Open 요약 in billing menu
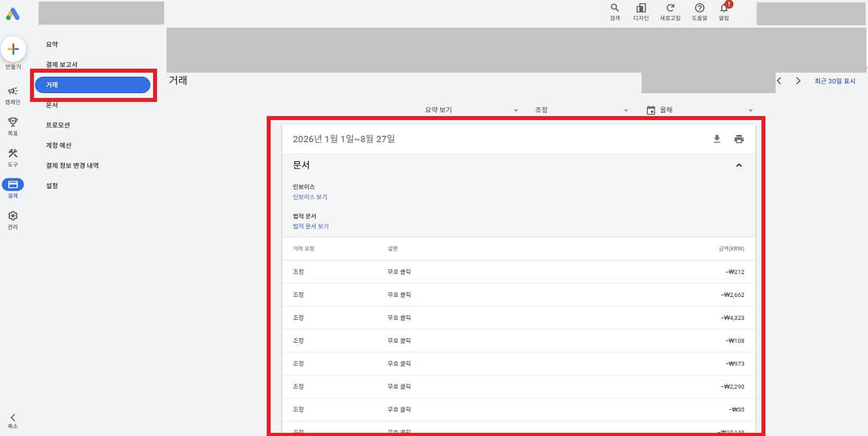Viewport: 868px width, 436px height. coord(51,44)
